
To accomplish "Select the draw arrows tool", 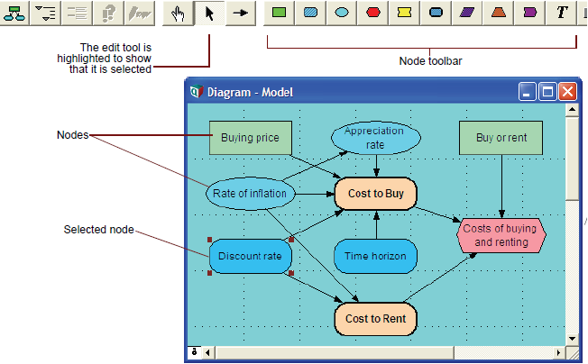I will point(241,14).
